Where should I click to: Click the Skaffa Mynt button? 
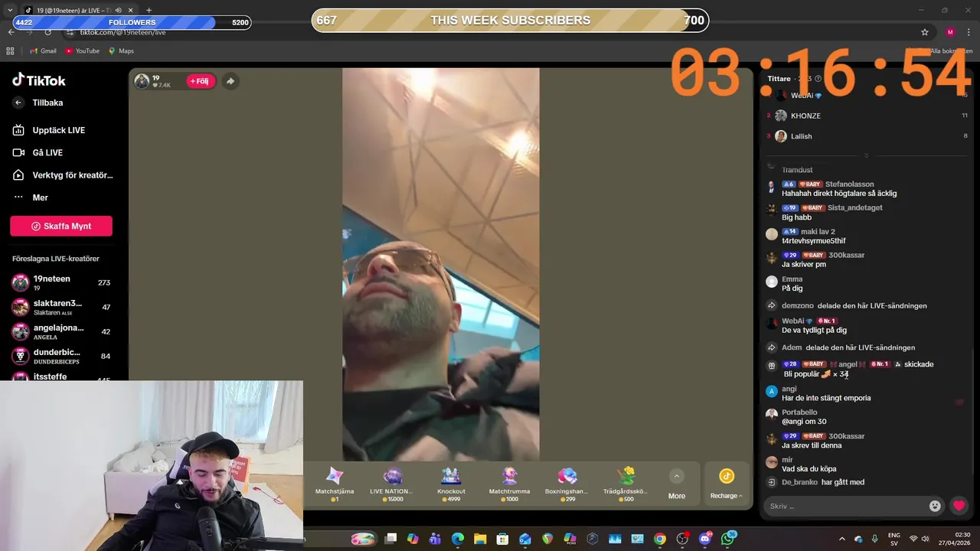[61, 226]
